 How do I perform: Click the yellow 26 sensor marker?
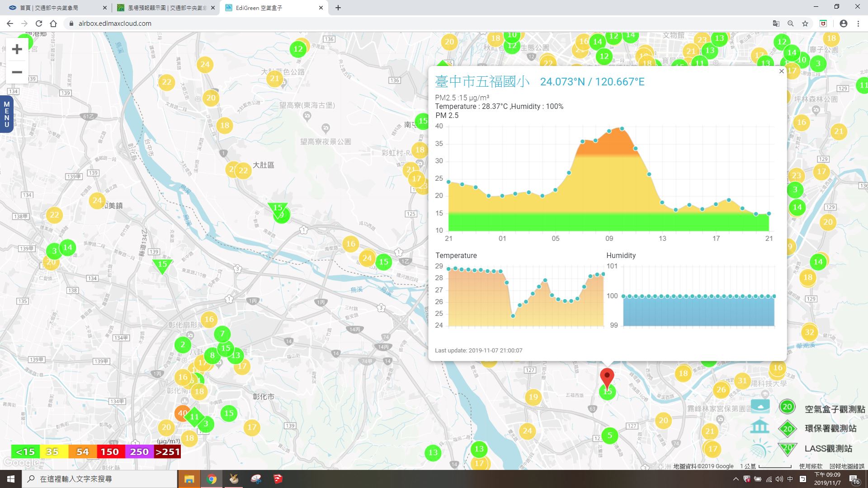(x=721, y=389)
